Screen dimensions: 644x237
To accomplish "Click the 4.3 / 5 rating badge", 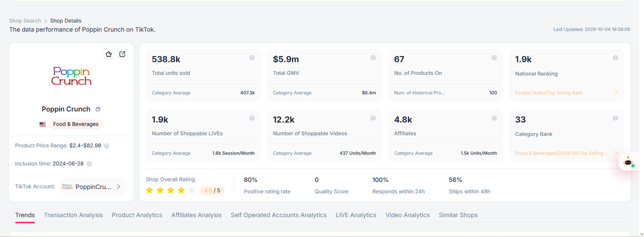I will [212, 191].
